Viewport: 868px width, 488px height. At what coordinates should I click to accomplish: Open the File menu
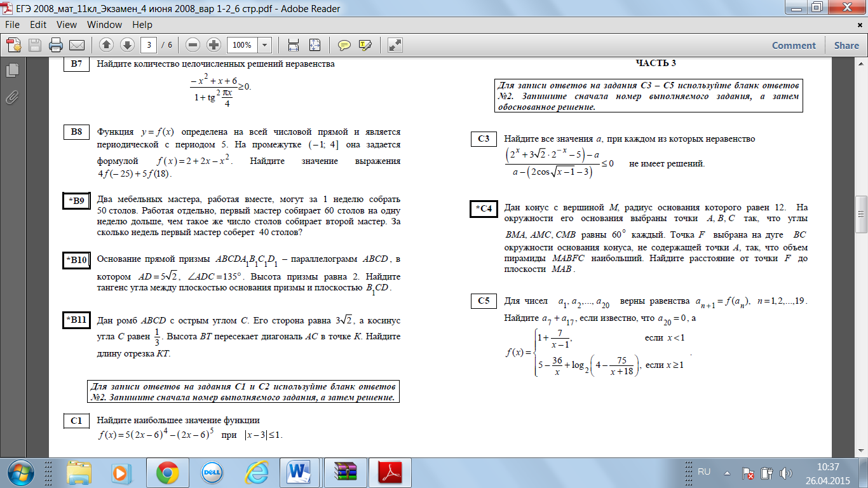point(13,25)
